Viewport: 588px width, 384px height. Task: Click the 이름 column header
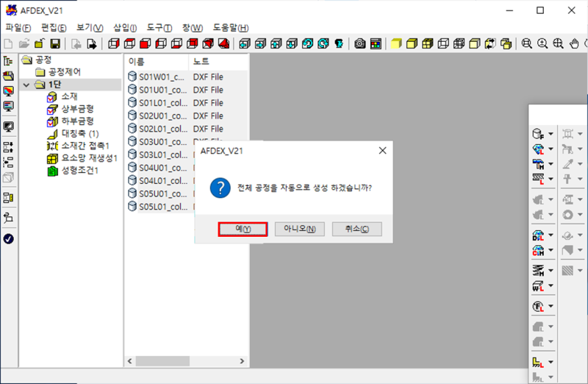(137, 61)
